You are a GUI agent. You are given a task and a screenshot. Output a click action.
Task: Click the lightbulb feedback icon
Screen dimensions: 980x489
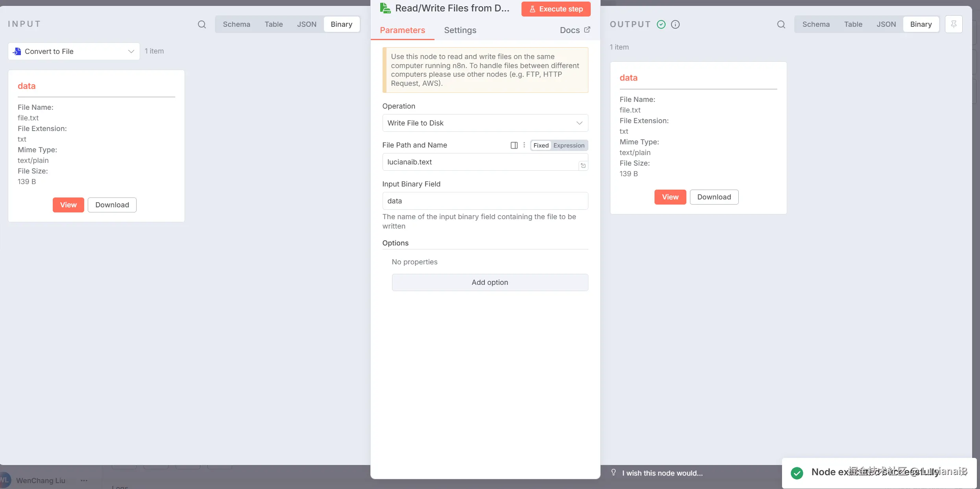[613, 472]
